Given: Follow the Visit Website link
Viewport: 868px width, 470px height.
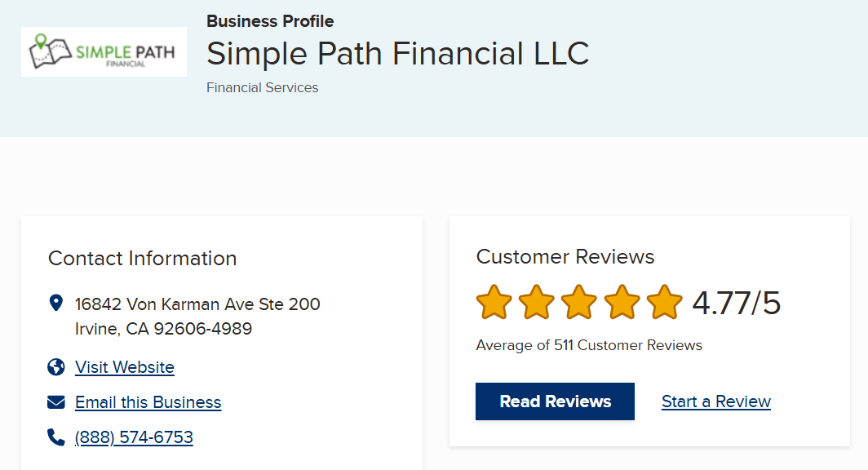Looking at the screenshot, I should point(124,367).
